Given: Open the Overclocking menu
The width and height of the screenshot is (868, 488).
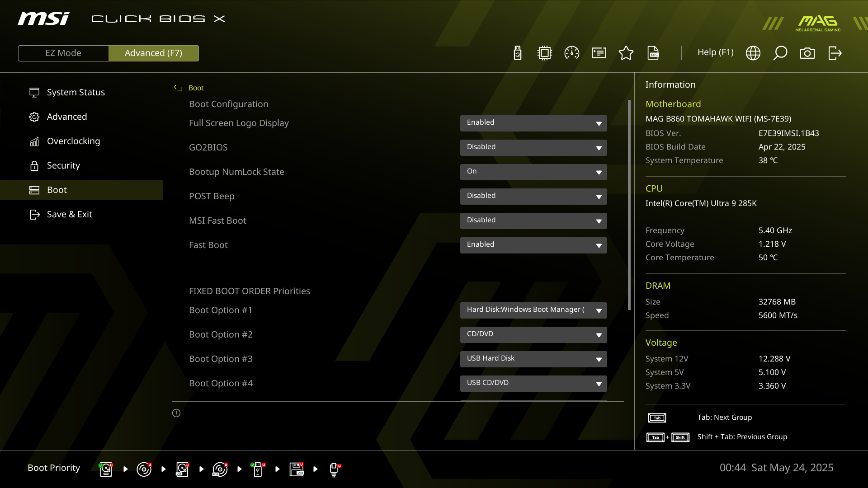Looking at the screenshot, I should (x=73, y=141).
